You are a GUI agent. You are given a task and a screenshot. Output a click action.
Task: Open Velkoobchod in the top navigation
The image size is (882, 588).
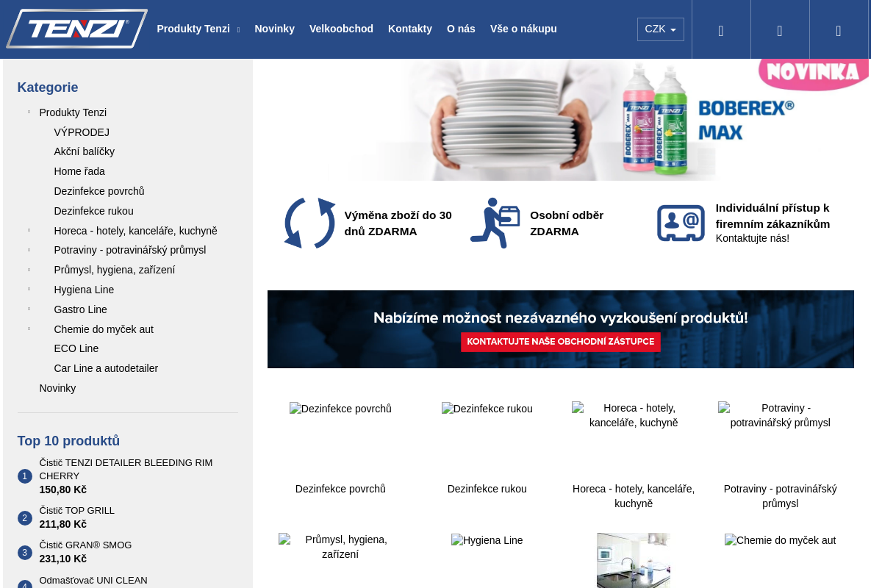point(341,29)
